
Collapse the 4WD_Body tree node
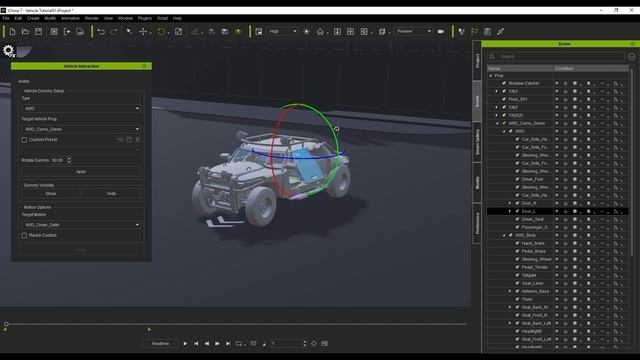click(504, 236)
